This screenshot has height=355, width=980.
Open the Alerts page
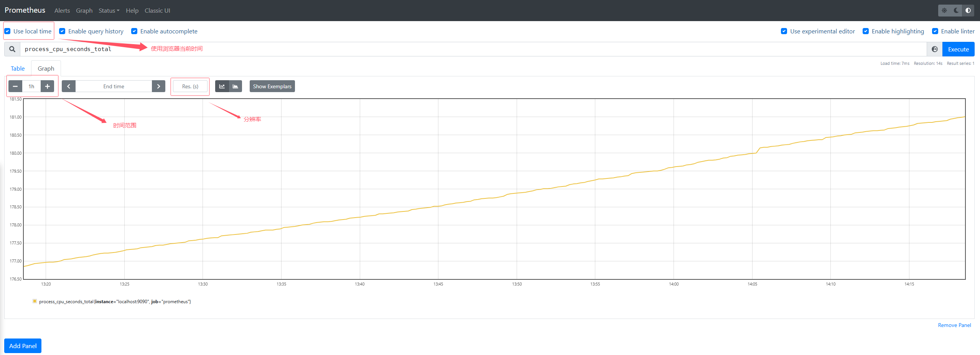pos(62,10)
